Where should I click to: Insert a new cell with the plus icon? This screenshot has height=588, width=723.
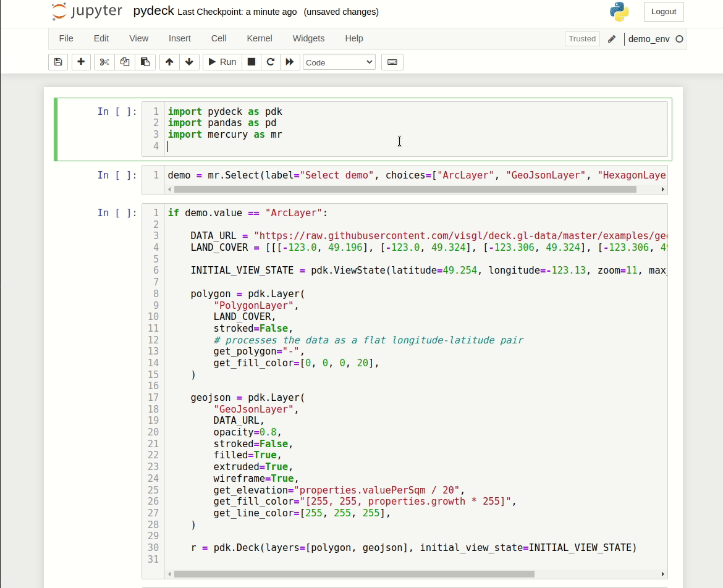pyautogui.click(x=81, y=62)
